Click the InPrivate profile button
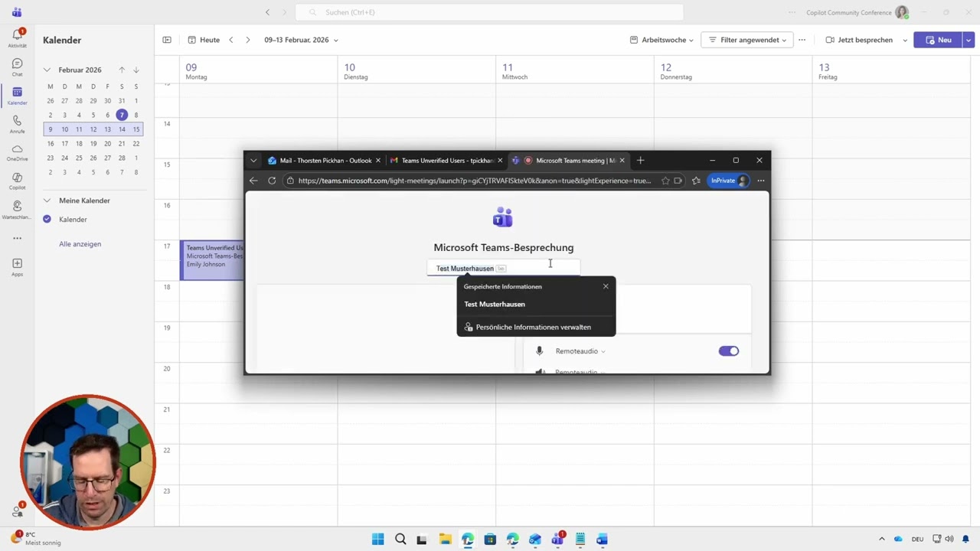The width and height of the screenshot is (980, 551). (x=728, y=181)
